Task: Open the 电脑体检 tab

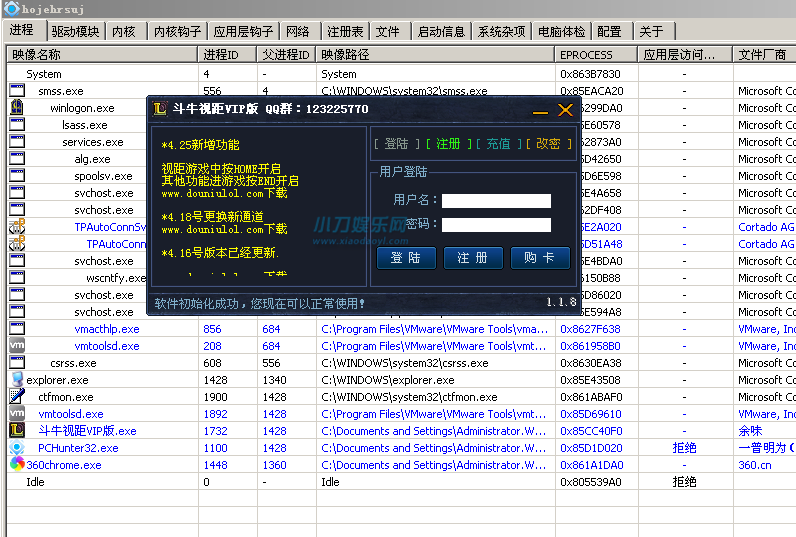Action: point(561,31)
